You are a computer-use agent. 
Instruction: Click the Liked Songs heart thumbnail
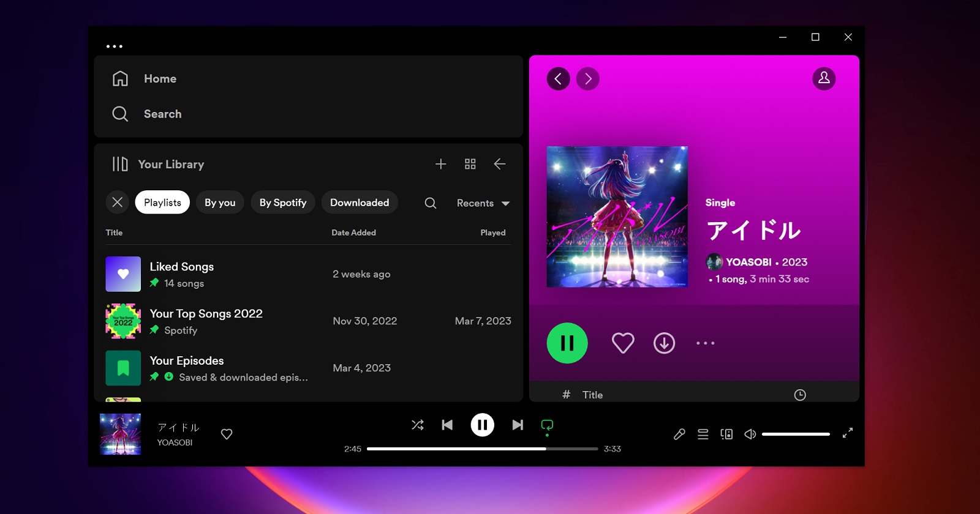tap(123, 274)
